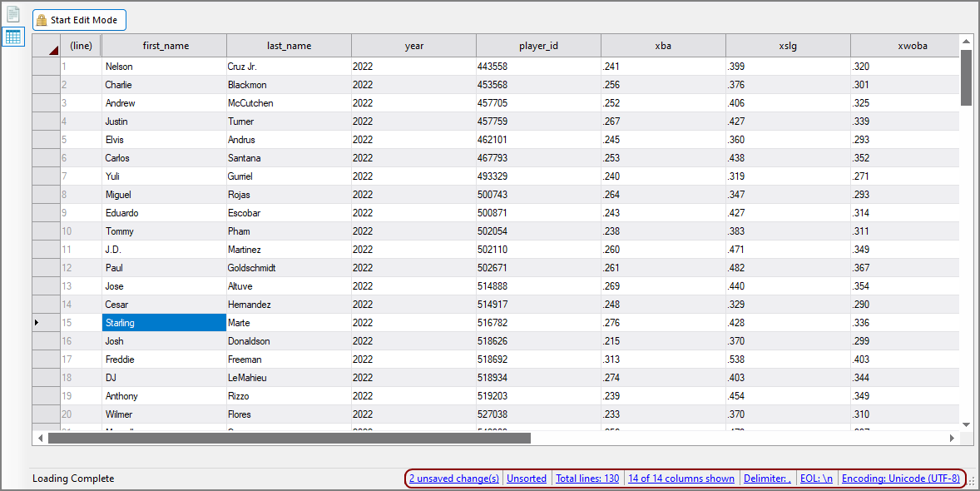Change Encoding: Unicode (UTF-8) setting

(900, 479)
